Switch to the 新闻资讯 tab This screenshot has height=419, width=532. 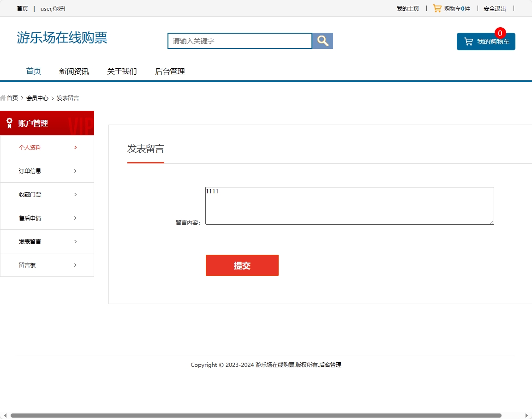coord(74,71)
